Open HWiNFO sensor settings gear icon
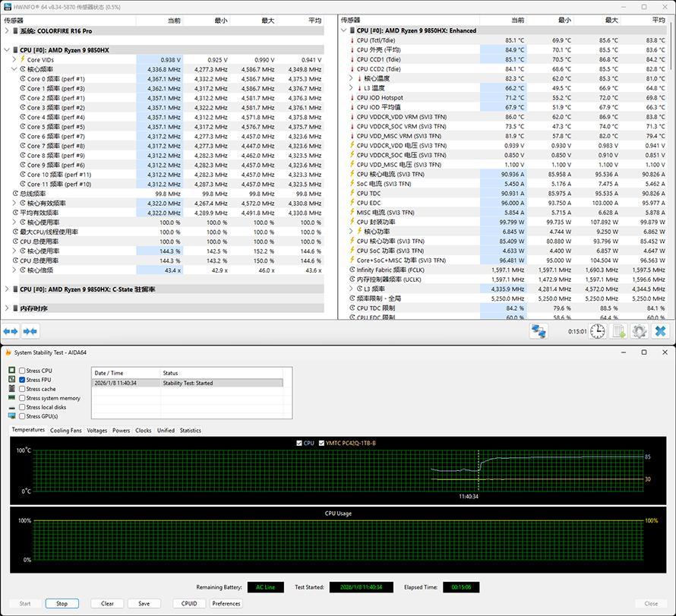The width and height of the screenshot is (676, 616). click(639, 331)
